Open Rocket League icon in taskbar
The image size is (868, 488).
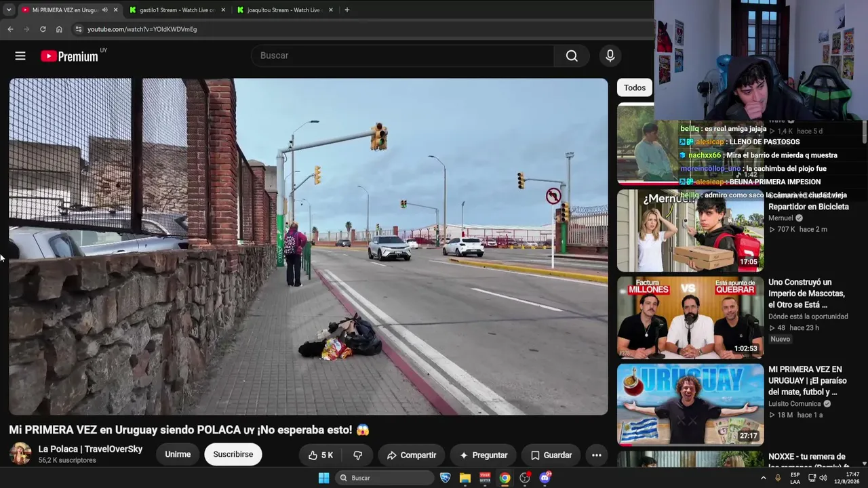coord(445,478)
